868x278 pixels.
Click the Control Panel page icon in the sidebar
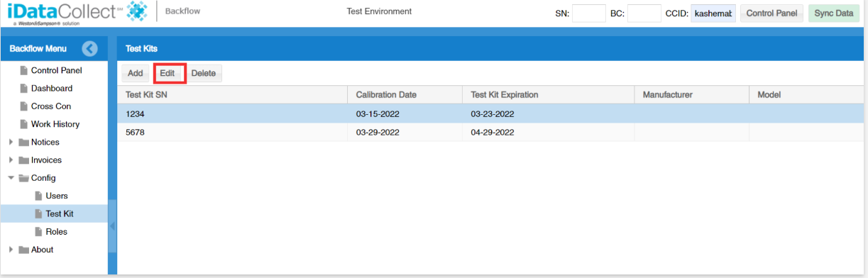24,70
